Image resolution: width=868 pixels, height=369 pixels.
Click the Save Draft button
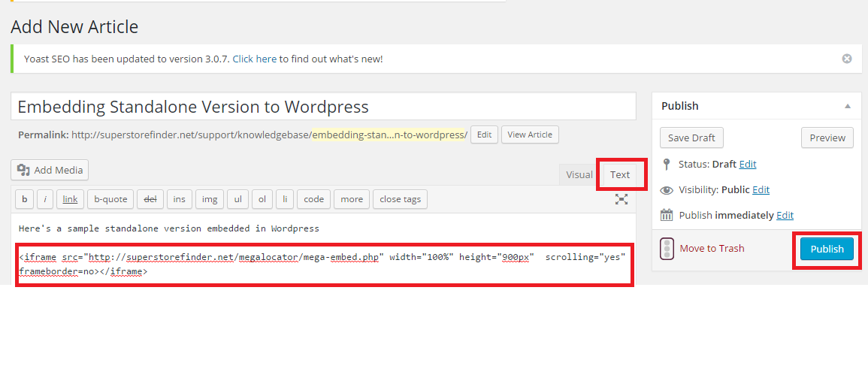(691, 138)
